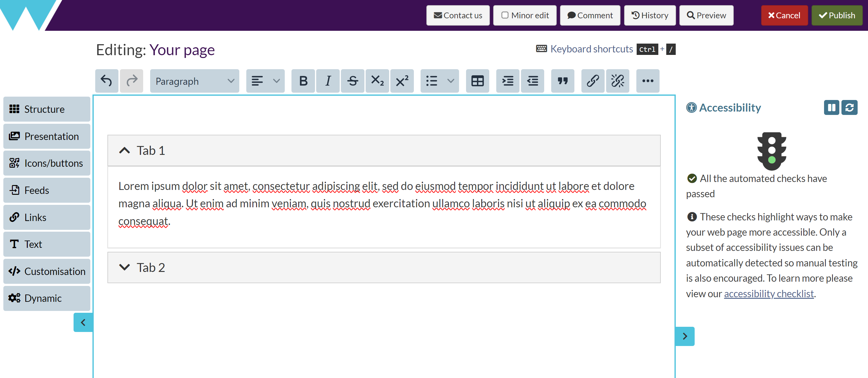This screenshot has width=868, height=378.
Task: Open the text alignment dropdown arrow
Action: [276, 81]
